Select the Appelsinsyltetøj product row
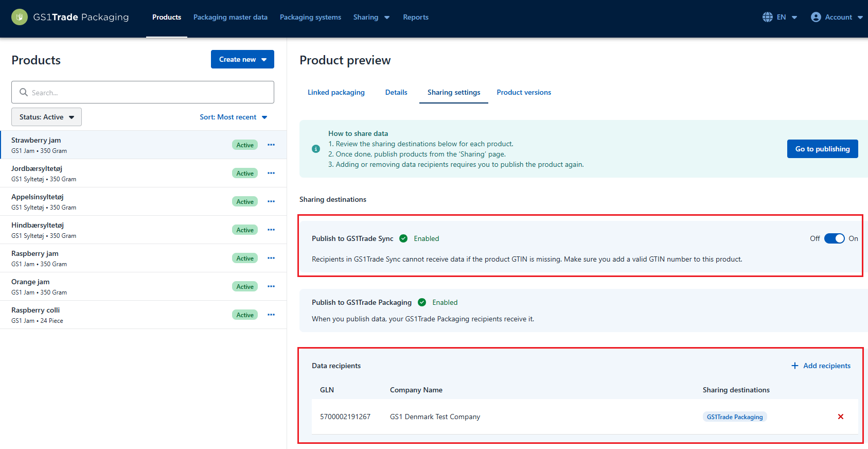 143,201
